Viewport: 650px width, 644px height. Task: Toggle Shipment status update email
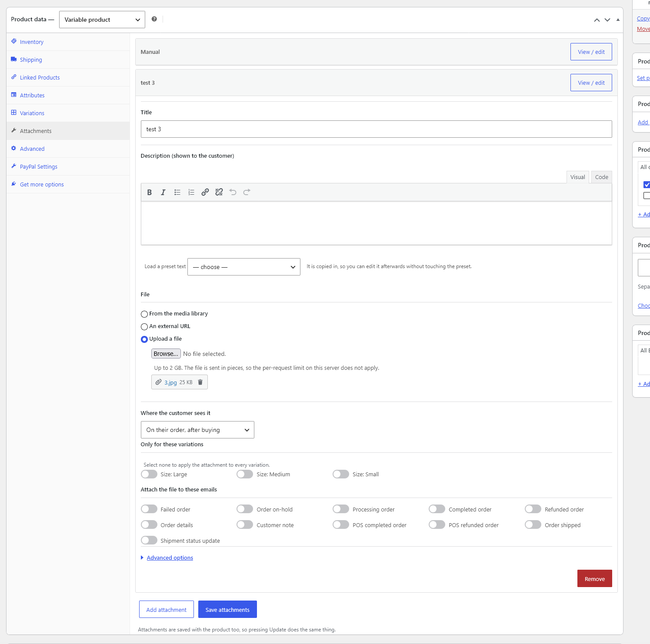tap(149, 540)
